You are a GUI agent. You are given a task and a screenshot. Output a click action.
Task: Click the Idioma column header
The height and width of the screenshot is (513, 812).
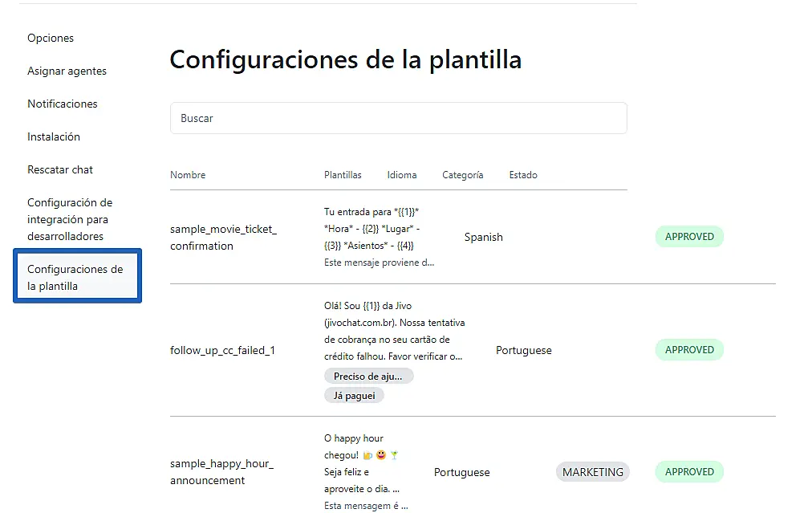point(402,175)
